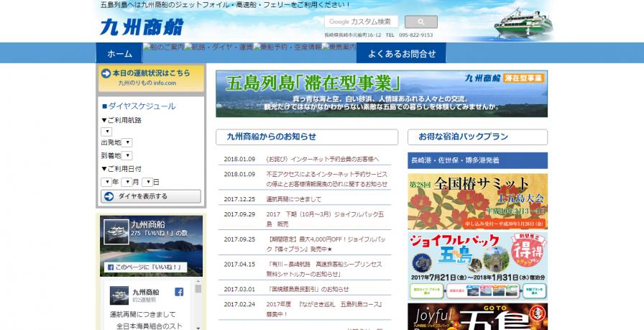Click the 九州商船 name in the feed post
The image size is (644, 330).
point(145,292)
